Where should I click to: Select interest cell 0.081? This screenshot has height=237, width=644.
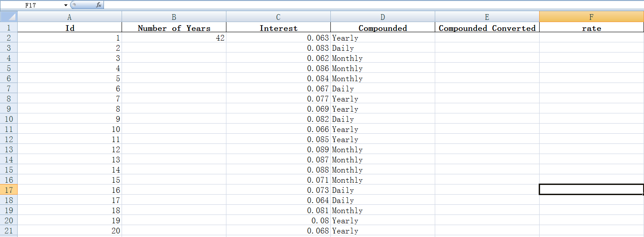click(278, 210)
